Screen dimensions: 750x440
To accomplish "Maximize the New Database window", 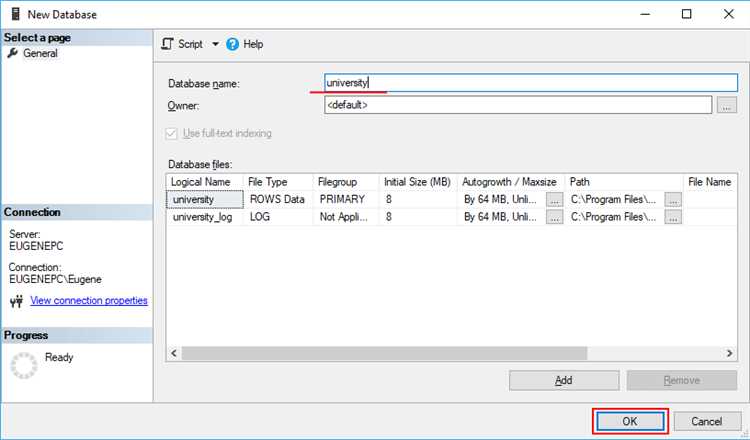I will (686, 14).
